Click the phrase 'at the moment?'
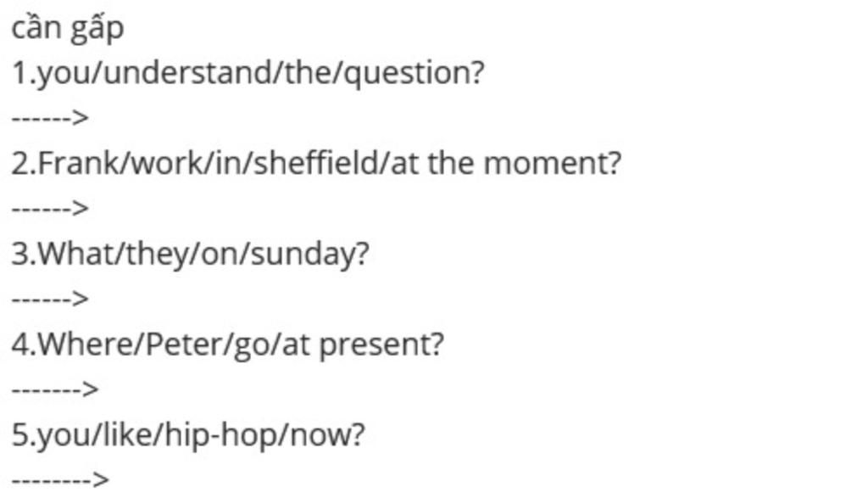Screen dimensions: 868x498 [506, 163]
